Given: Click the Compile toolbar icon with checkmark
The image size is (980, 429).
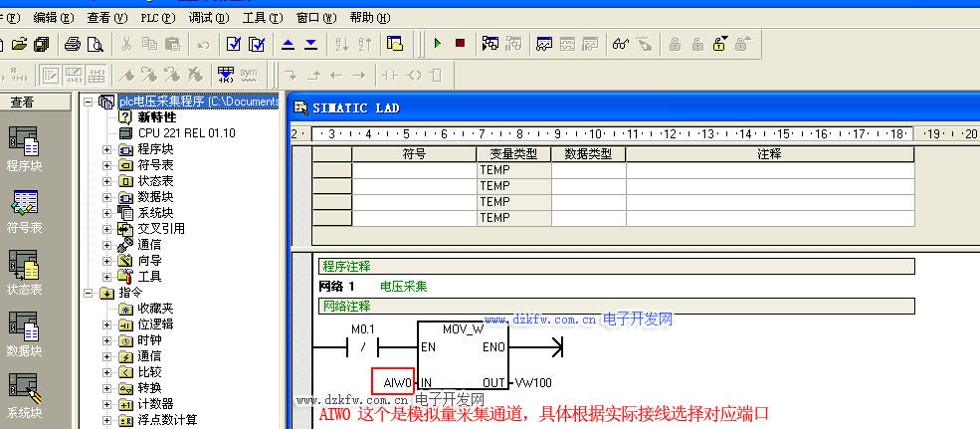Looking at the screenshot, I should pos(233,44).
